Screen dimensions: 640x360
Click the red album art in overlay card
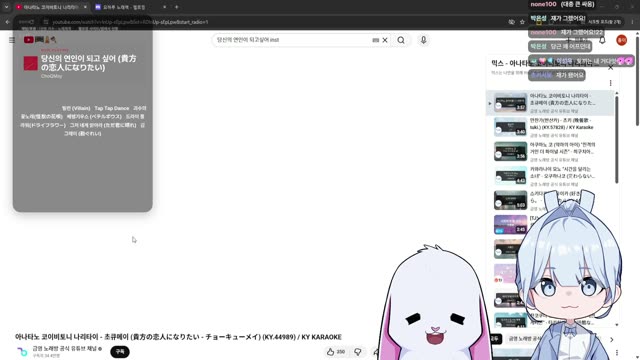[x=31, y=63]
